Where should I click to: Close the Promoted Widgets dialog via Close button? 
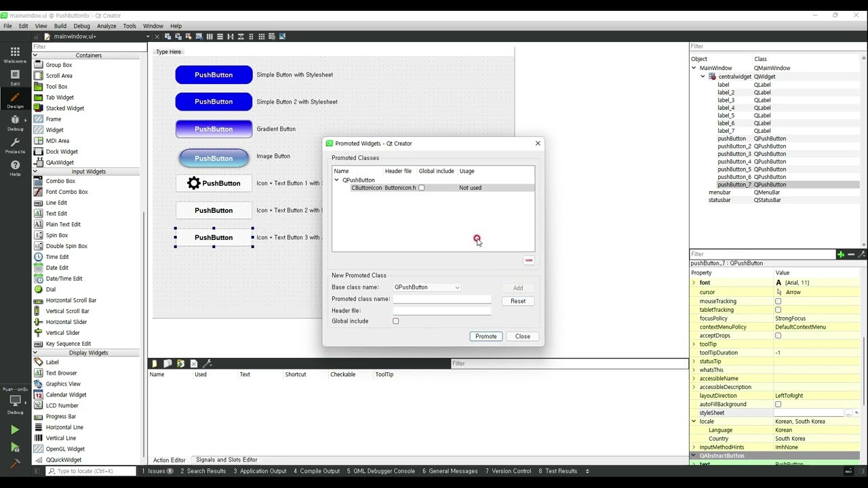coord(523,336)
